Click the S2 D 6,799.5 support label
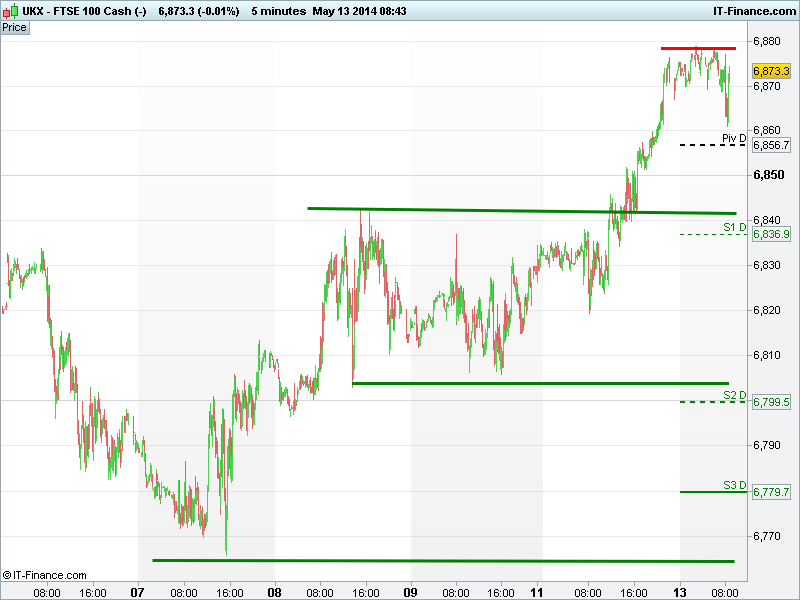800x600 pixels. click(771, 402)
